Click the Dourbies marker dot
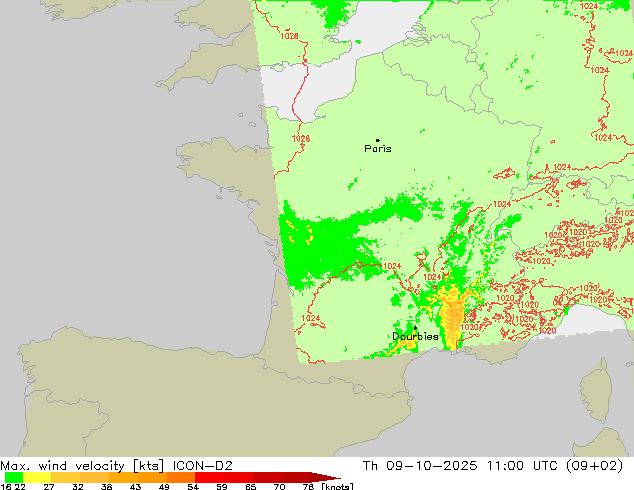This screenshot has width=634, height=490. [x=415, y=328]
